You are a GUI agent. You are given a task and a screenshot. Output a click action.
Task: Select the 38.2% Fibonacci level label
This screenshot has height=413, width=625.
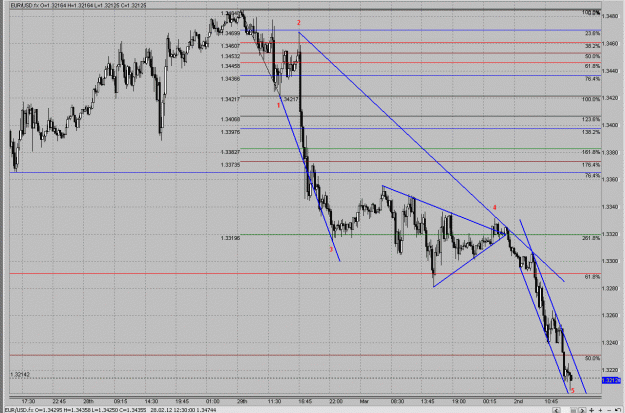click(x=592, y=46)
